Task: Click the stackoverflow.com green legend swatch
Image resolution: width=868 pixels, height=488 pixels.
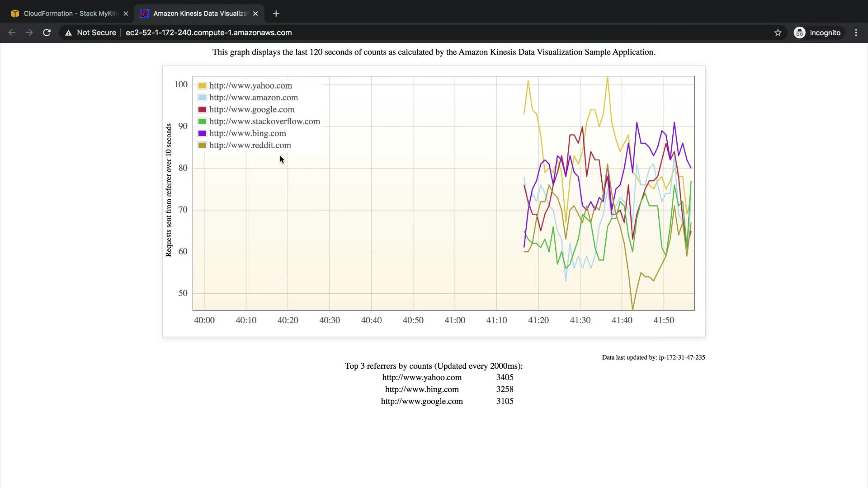Action: click(202, 122)
